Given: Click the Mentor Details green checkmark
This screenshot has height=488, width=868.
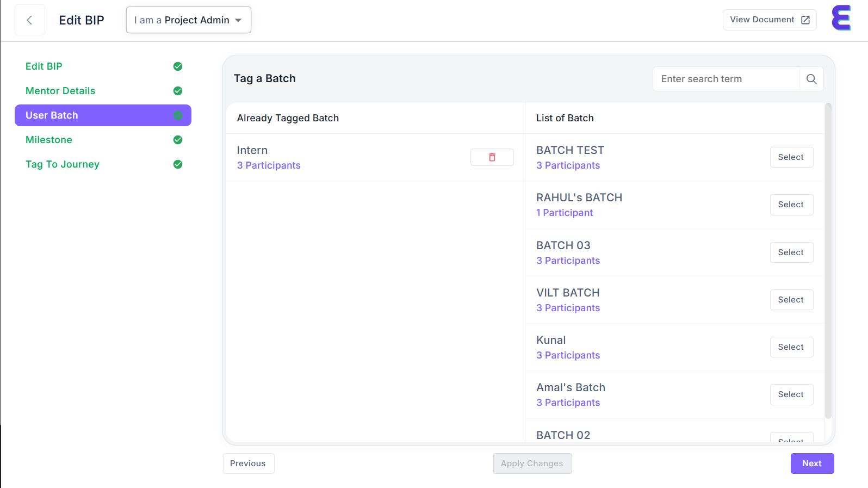Looking at the screenshot, I should pos(178,91).
